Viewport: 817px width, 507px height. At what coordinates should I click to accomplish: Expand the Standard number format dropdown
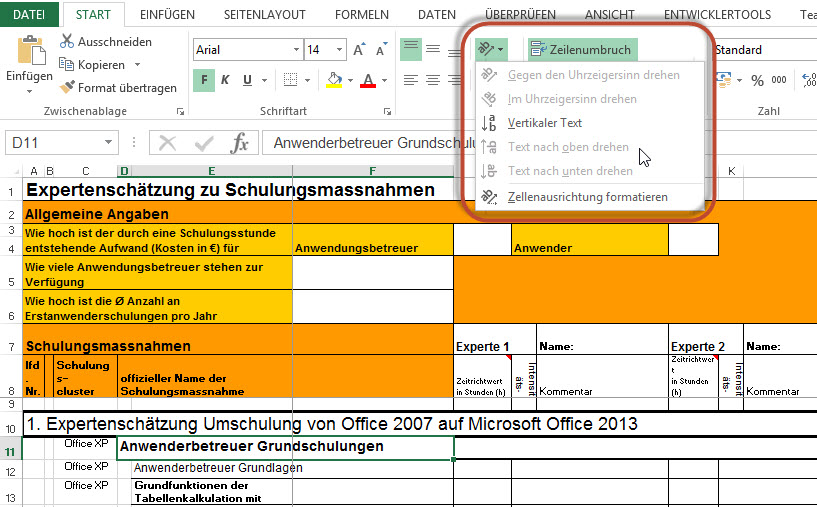(x=760, y=50)
